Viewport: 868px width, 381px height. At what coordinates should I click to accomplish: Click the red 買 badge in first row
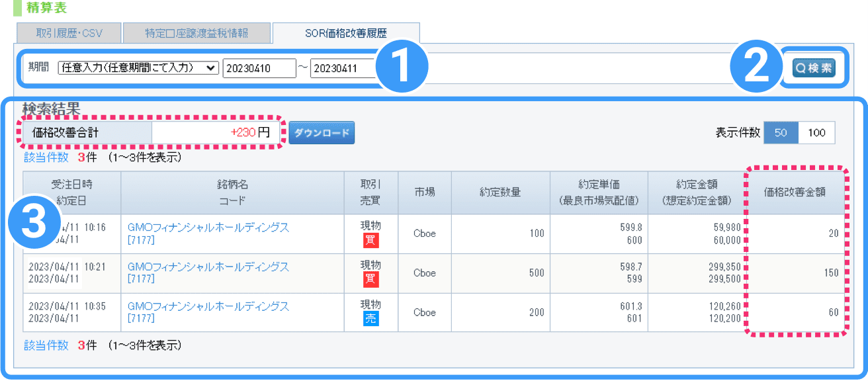coord(370,240)
